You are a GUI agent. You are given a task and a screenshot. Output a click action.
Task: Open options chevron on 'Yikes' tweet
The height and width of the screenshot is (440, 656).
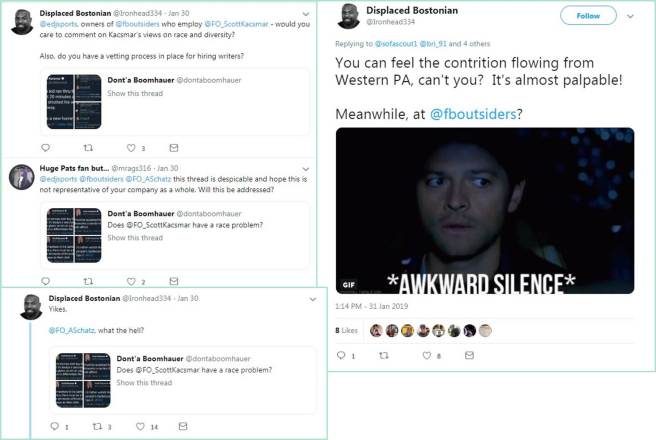(x=313, y=299)
